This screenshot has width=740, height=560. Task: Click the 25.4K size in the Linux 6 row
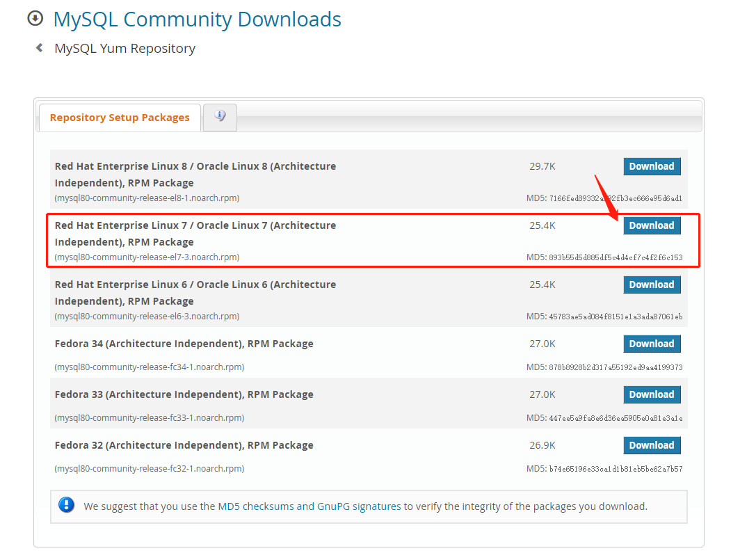pos(542,285)
